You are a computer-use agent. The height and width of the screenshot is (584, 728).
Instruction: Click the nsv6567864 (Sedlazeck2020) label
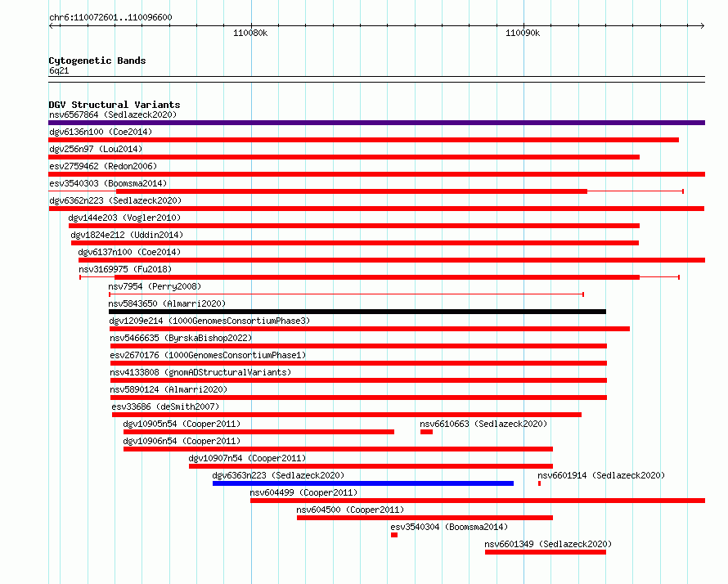tap(113, 115)
